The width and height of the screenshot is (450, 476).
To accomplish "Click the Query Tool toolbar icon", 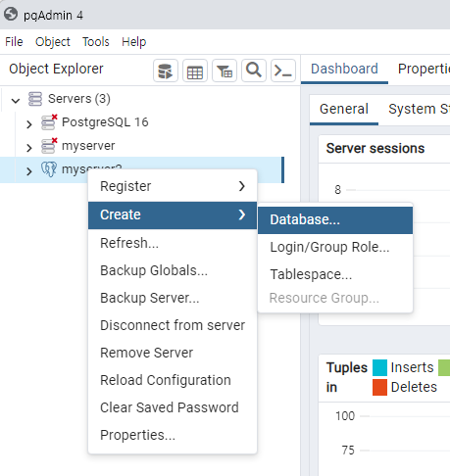I will pyautogui.click(x=166, y=71).
